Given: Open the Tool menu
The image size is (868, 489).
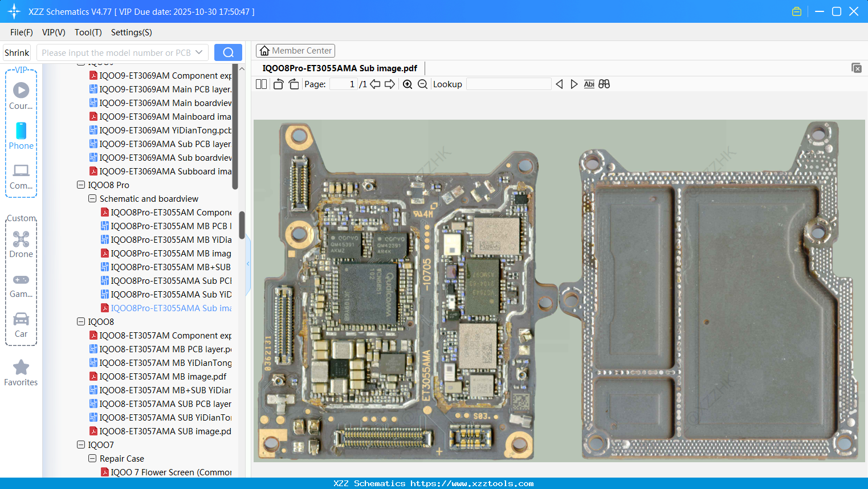Looking at the screenshot, I should 88,32.
